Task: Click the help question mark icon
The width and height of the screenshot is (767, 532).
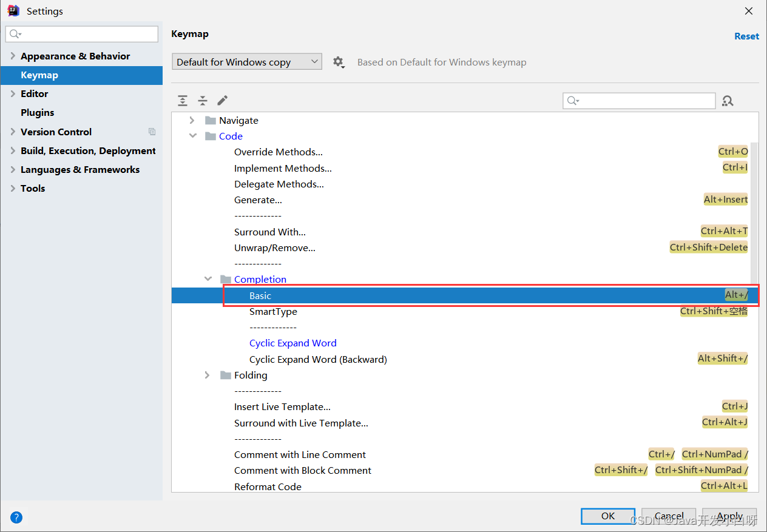Action: [x=16, y=517]
